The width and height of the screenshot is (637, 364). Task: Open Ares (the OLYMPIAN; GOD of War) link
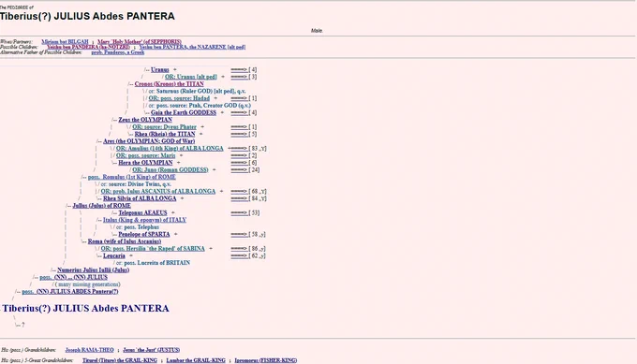click(x=149, y=141)
